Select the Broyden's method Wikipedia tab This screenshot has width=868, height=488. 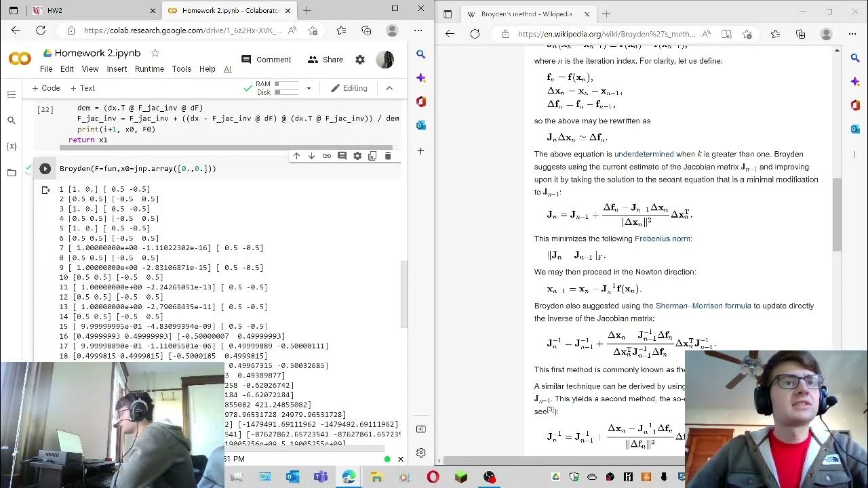529,14
